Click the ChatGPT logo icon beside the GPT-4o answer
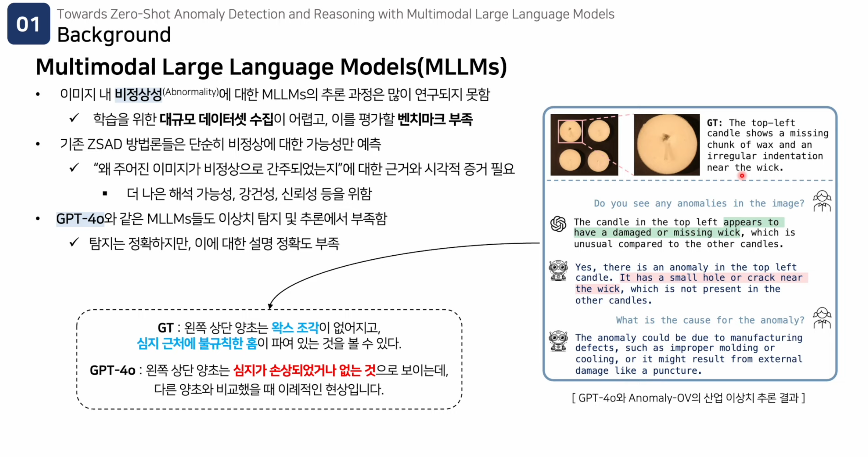 point(558,224)
